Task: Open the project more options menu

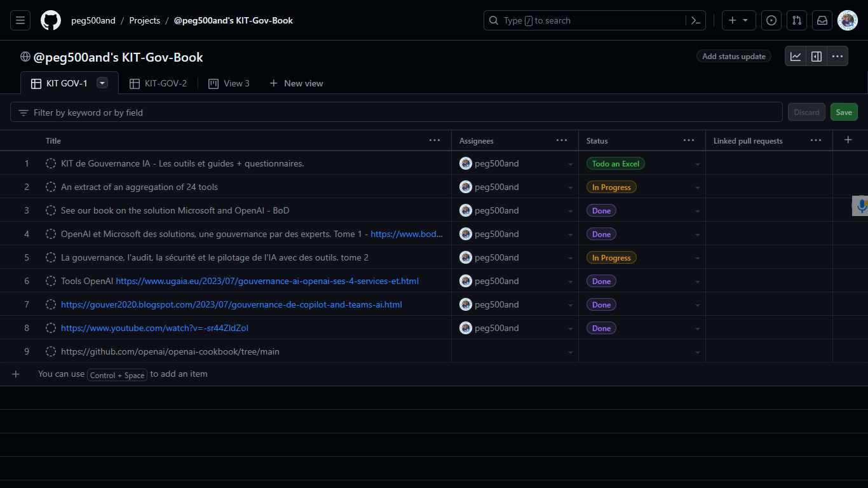Action: (837, 57)
